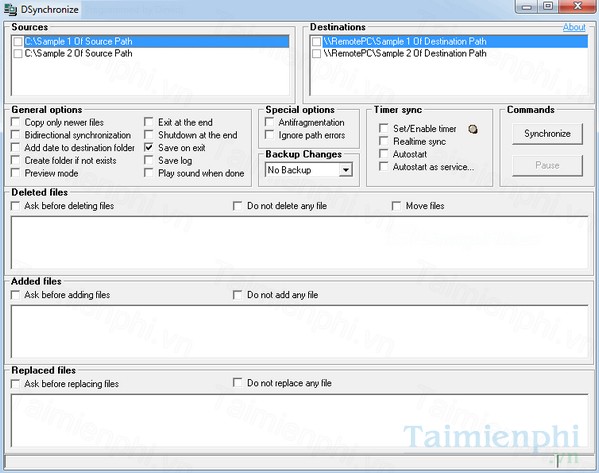The height and width of the screenshot is (473, 599).
Task: Toggle Add date to destination folder
Action: point(16,147)
